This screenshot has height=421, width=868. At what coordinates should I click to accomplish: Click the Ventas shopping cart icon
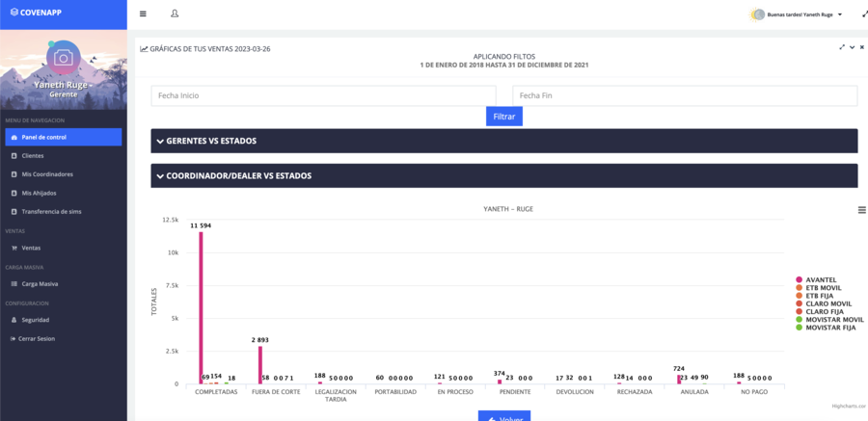pyautogui.click(x=14, y=248)
